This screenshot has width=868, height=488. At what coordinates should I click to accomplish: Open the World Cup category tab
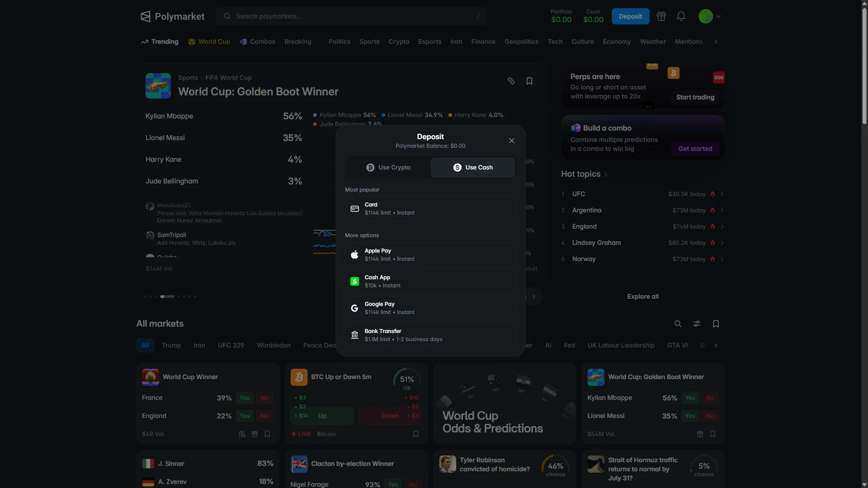pyautogui.click(x=209, y=42)
